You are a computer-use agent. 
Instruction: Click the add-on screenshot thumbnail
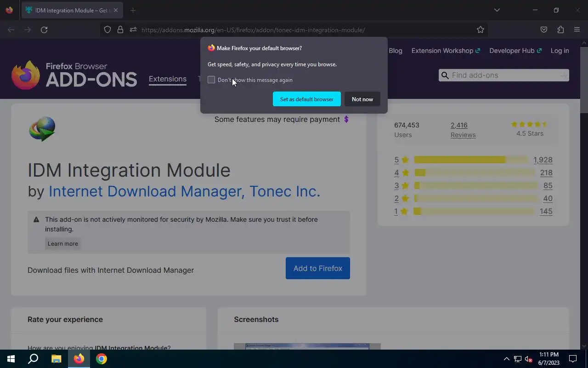coord(307,346)
